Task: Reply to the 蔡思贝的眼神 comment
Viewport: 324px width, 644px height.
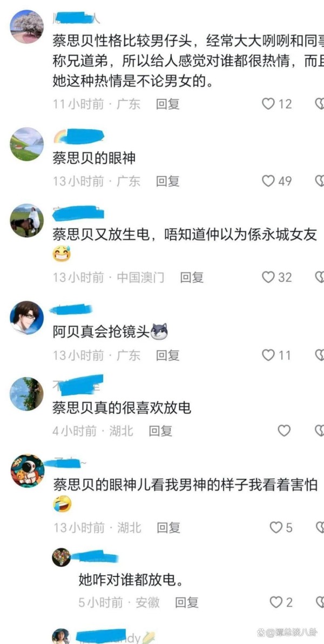Action: 167,181
